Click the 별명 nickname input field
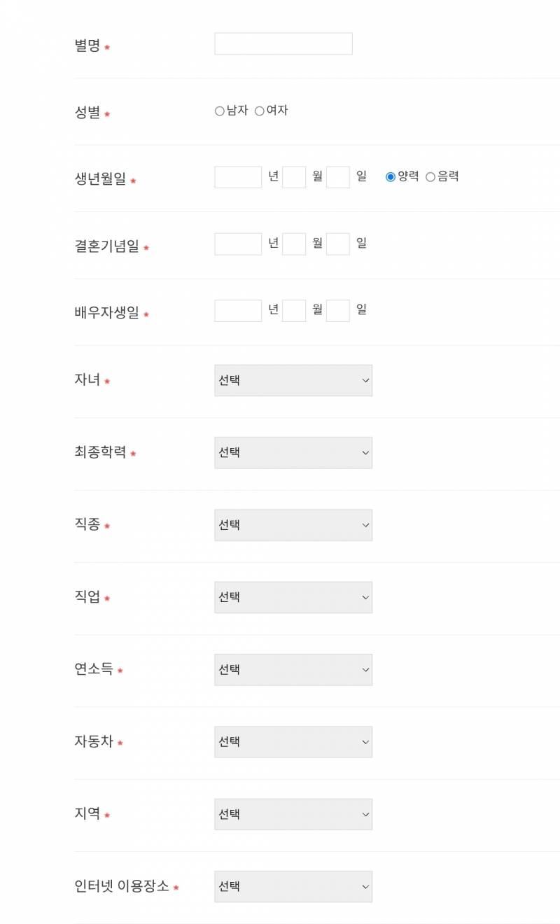560x924 pixels. pos(283,43)
